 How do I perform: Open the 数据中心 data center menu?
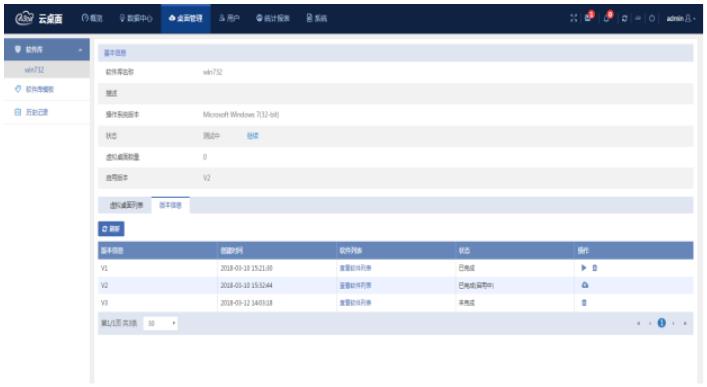tap(136, 18)
